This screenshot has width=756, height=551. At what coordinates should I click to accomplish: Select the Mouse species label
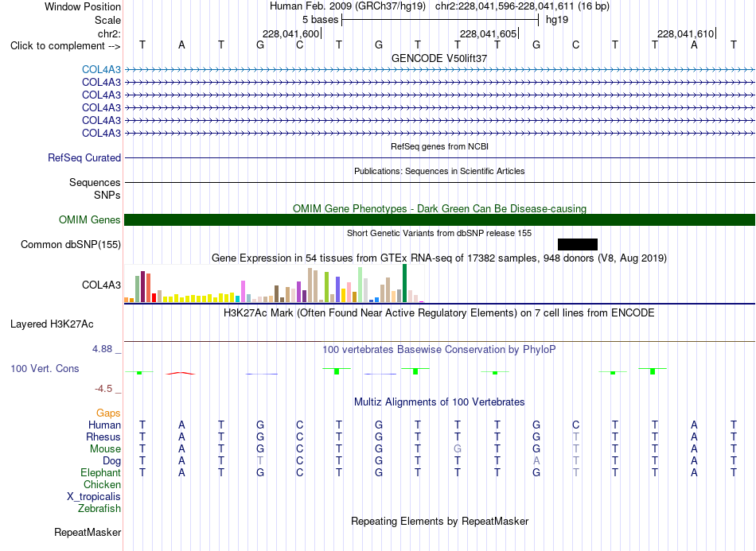[105, 449]
